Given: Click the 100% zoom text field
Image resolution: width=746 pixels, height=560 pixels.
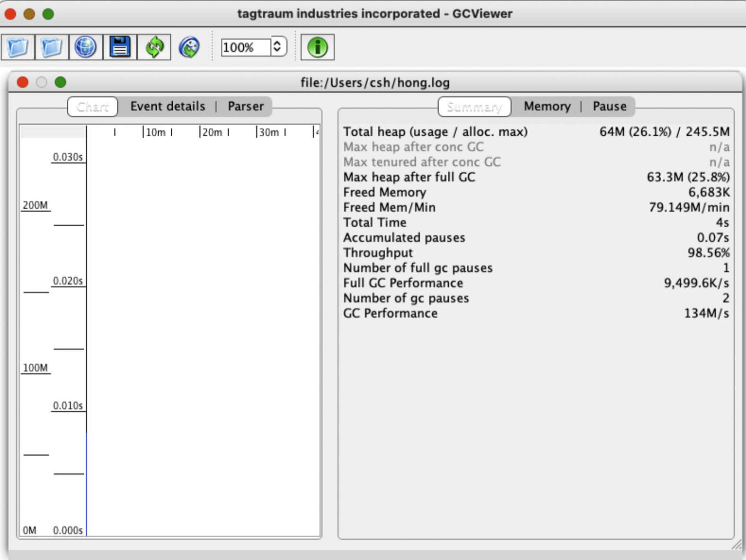Looking at the screenshot, I should point(246,47).
